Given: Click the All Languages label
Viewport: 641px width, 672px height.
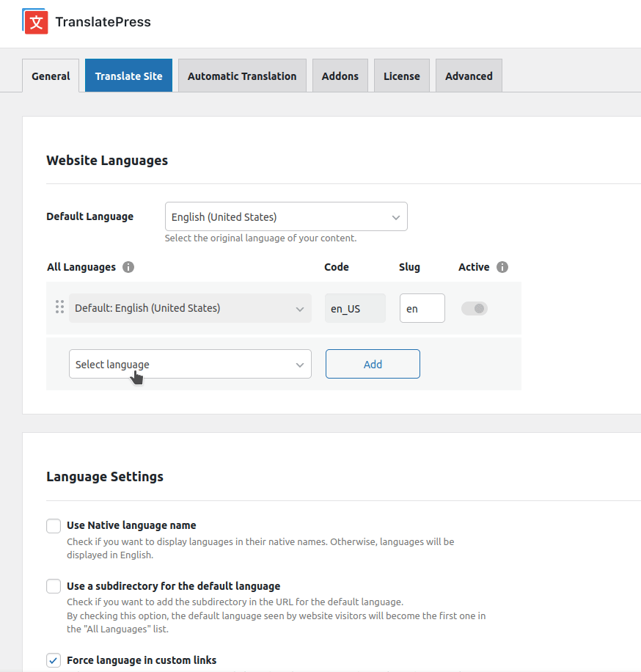Looking at the screenshot, I should (81, 267).
